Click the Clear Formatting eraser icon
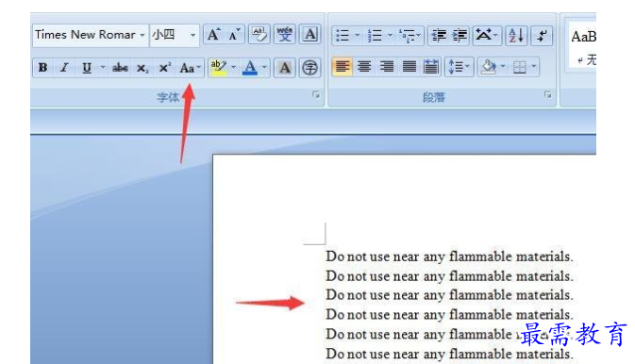Screen dimensions: 635x364 [x=259, y=35]
